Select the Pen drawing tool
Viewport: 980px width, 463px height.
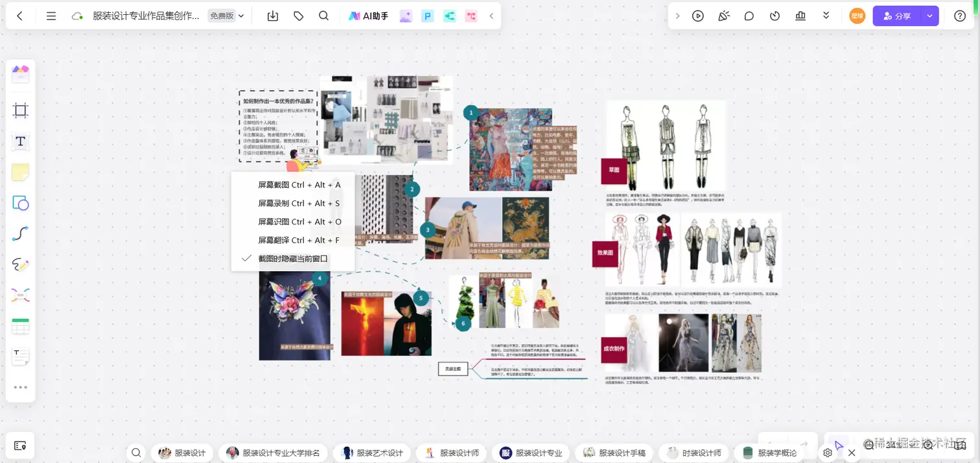20,265
